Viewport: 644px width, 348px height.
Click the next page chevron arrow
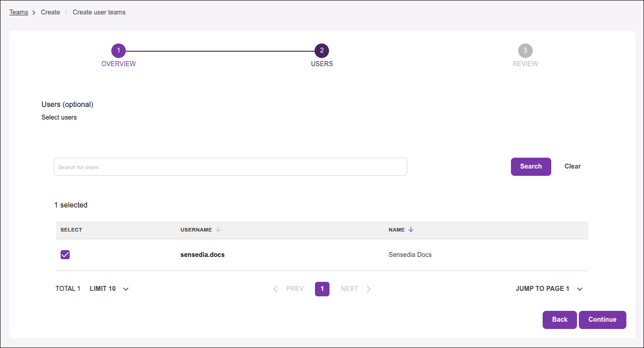click(369, 289)
